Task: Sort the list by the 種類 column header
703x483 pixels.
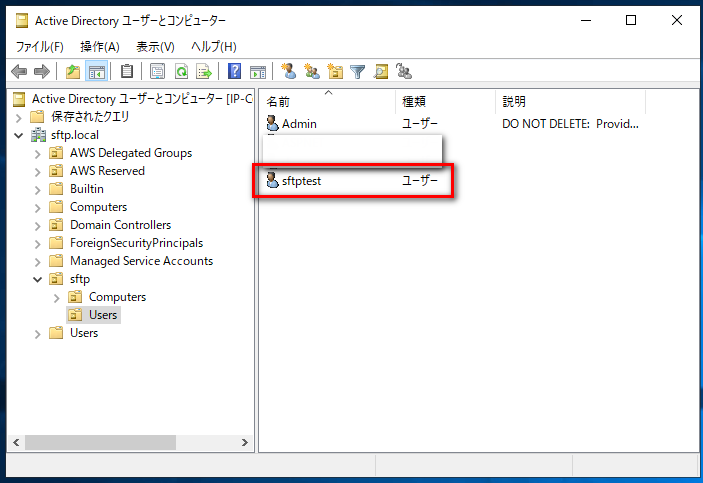Action: 446,101
